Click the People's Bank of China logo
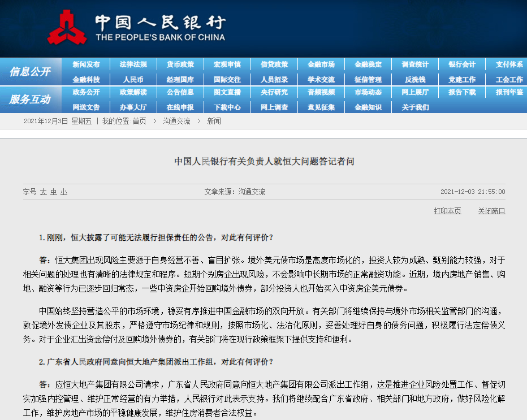527x420 pixels. point(136,28)
